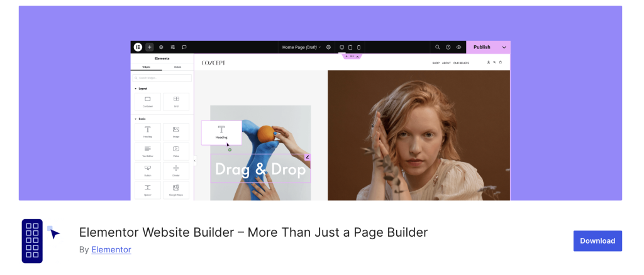This screenshot has width=644, height=275.
Task: Switch to Mobile device view
Action: [358, 47]
